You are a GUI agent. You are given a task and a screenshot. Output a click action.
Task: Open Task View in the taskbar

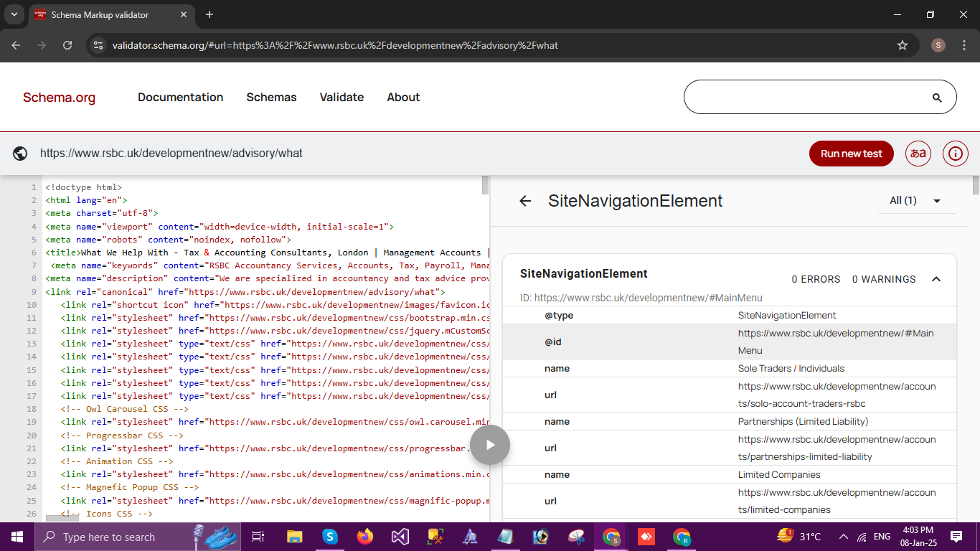(x=258, y=537)
